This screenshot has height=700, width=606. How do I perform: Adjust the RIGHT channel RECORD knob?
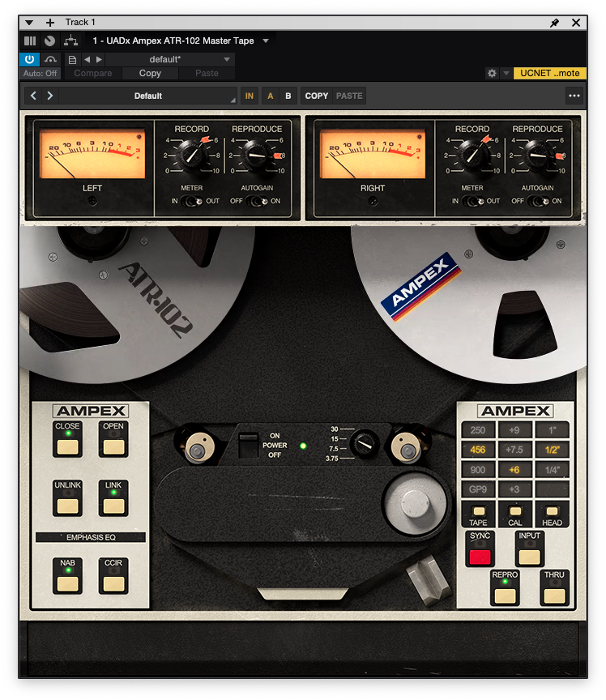click(472, 156)
